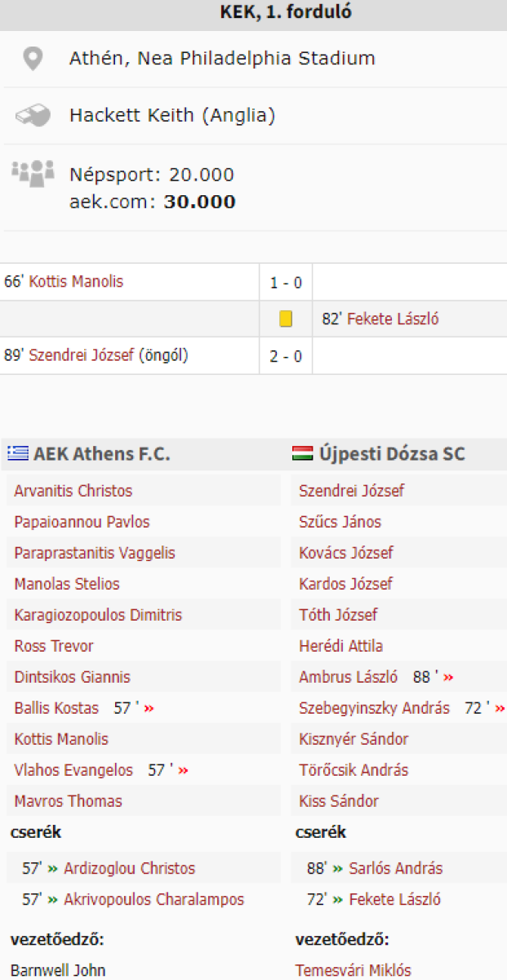The image size is (507, 980).
Task: Select Törőcsik András in Újpest lineup
Action: (x=354, y=770)
